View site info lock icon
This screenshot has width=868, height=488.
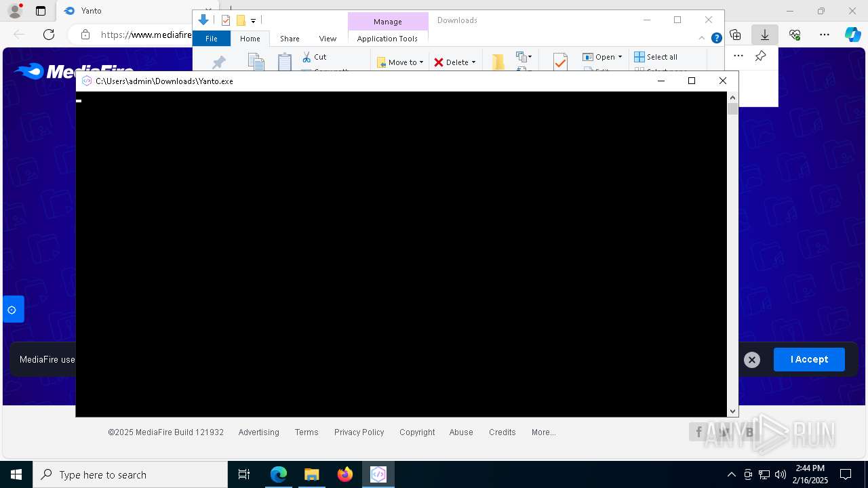coord(85,35)
